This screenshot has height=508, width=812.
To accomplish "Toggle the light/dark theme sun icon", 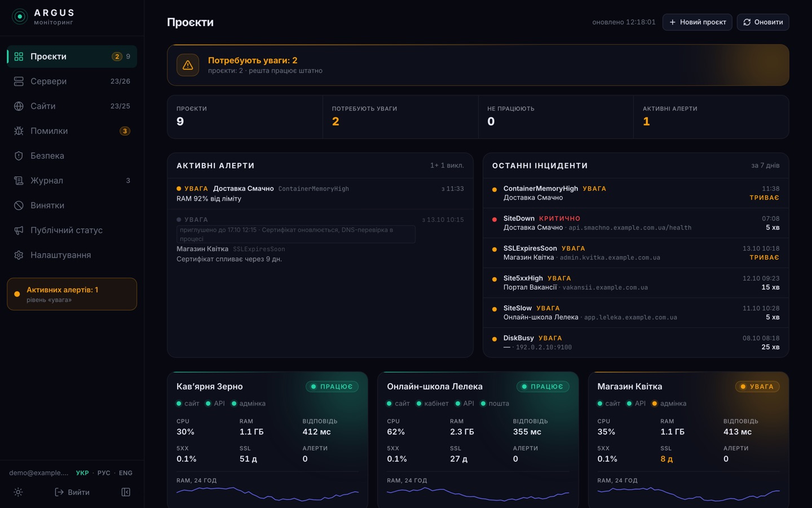I will (x=18, y=492).
